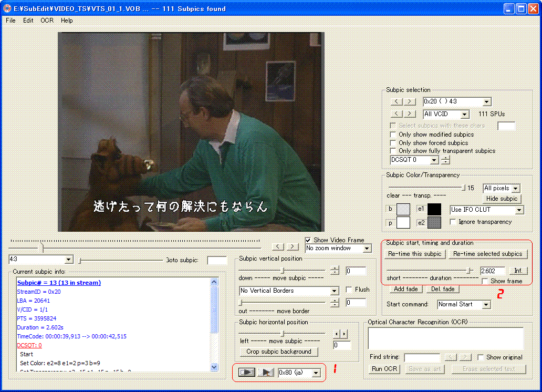
Task: Open the No Vertical Borders dropdown
Action: point(334,291)
